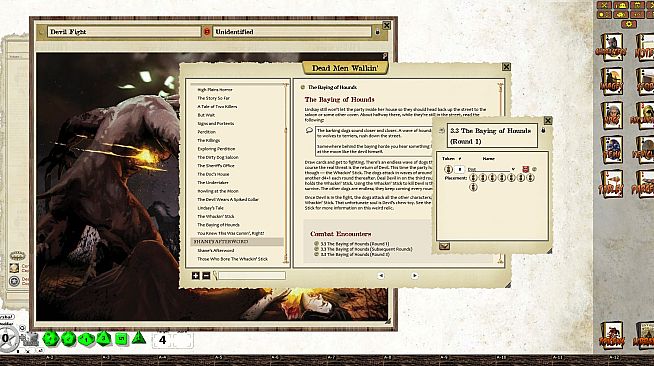Image resolution: width=654 pixels, height=366 pixels.
Task: Click the red faction icon in encounter row
Action: [x=526, y=169]
